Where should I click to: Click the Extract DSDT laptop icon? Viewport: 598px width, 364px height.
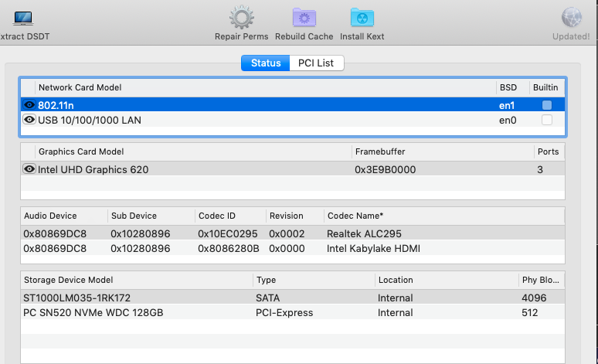pos(23,18)
